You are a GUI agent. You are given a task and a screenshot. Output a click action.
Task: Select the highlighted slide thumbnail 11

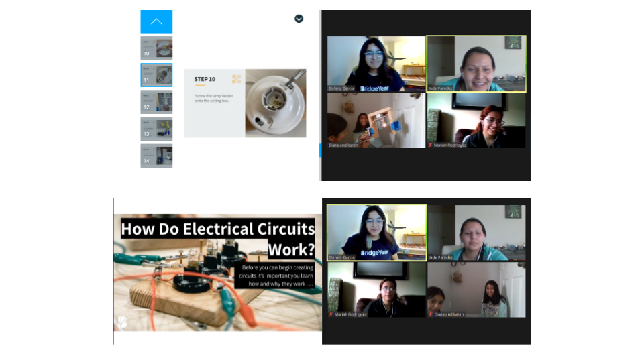point(156,75)
